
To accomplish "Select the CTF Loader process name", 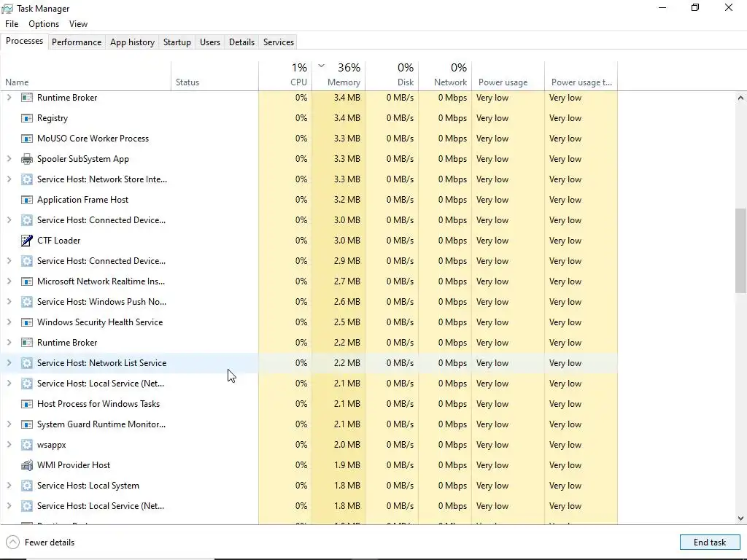I will [x=58, y=241].
